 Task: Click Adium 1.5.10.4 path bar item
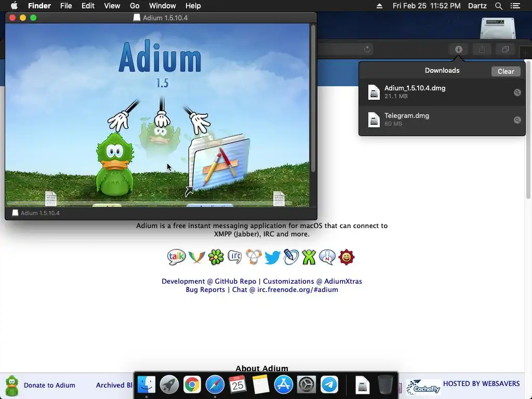pos(36,213)
